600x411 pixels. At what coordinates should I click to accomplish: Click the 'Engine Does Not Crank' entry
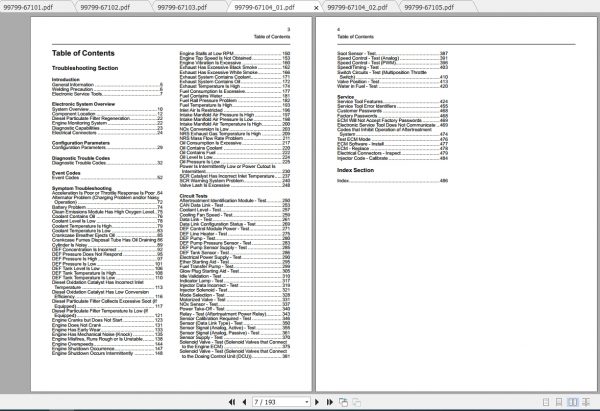pyautogui.click(x=107, y=325)
